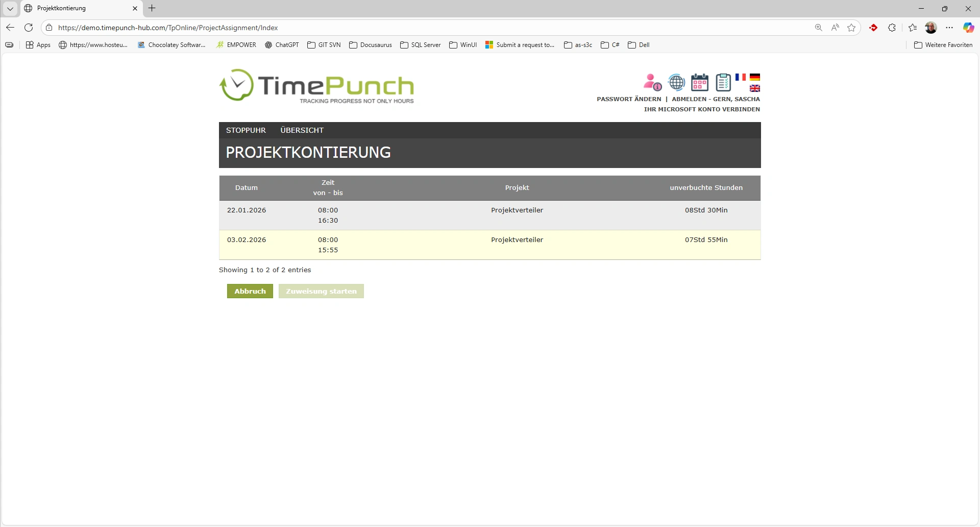
Task: Open the calendar icon in header
Action: tap(699, 82)
